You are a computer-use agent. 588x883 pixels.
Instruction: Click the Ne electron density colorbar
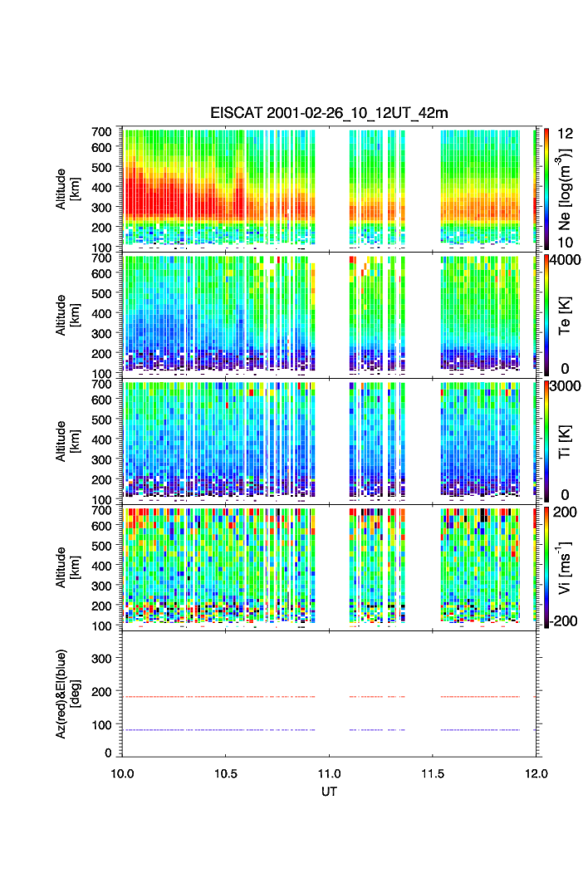(x=545, y=186)
